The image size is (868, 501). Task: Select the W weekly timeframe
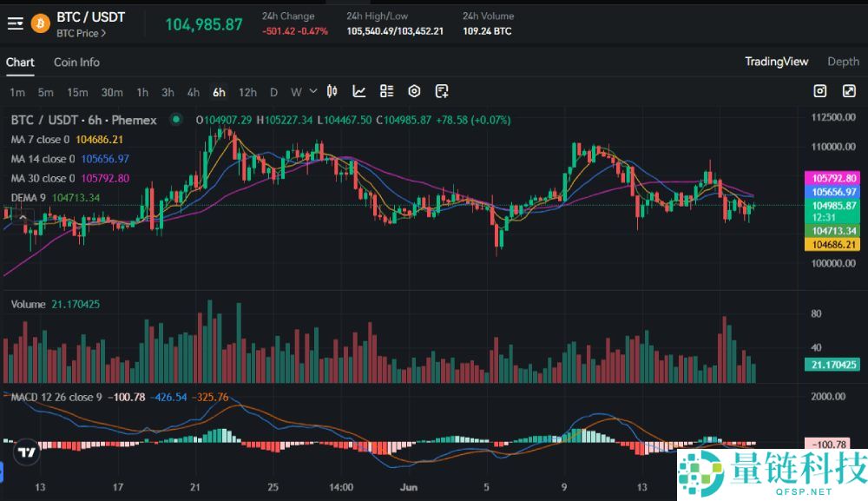[296, 92]
